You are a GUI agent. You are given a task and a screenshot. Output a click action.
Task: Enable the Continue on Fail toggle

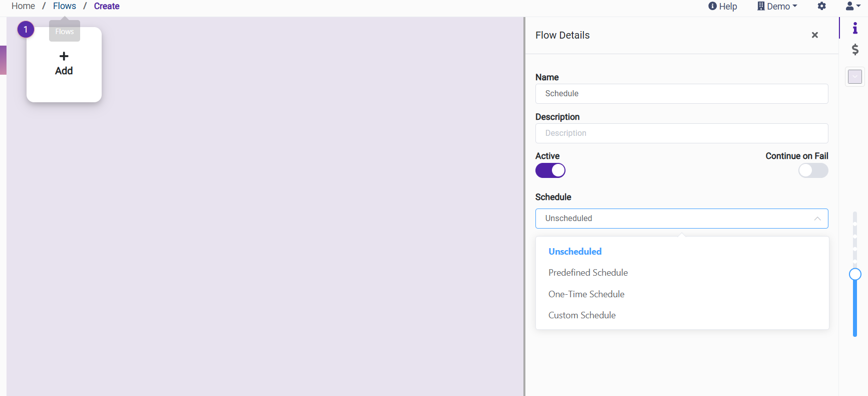(812, 170)
